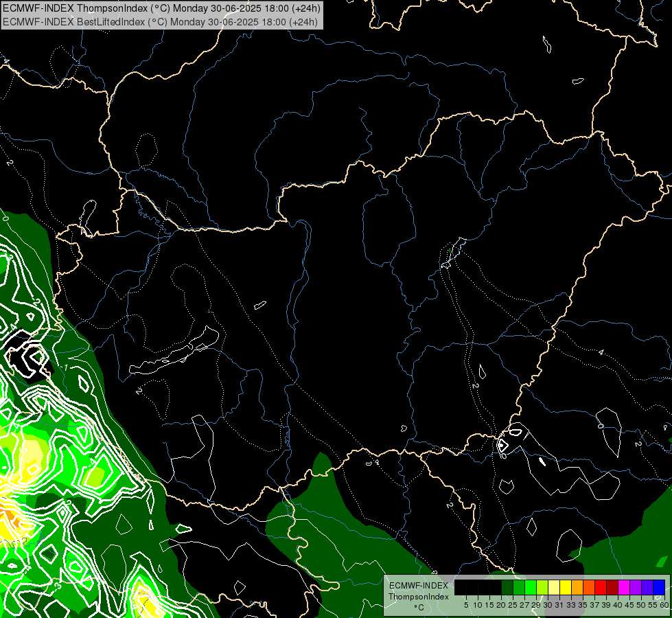Choose the pure yellow legend swatch for 31–33
Viewport: 672px width, 618px height.
click(566, 587)
